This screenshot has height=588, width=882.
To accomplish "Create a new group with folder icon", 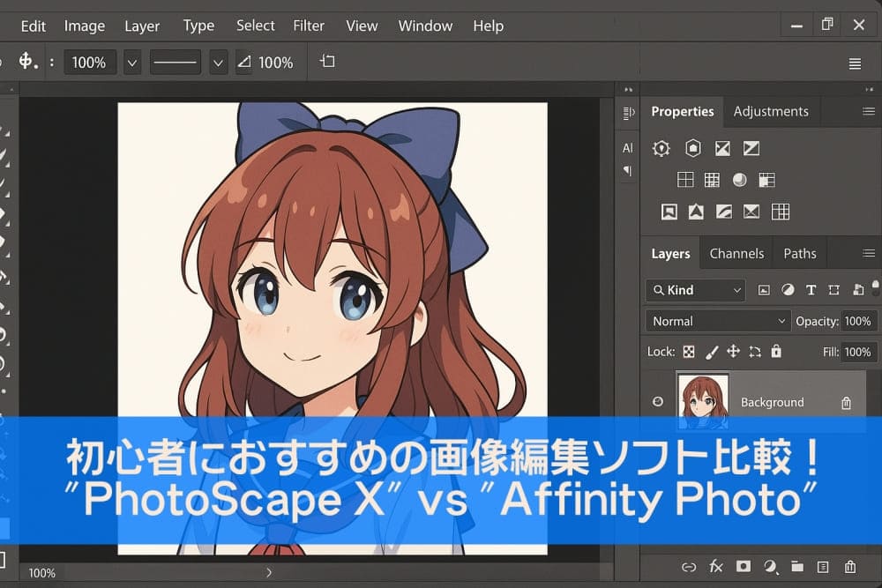I will pyautogui.click(x=797, y=567).
